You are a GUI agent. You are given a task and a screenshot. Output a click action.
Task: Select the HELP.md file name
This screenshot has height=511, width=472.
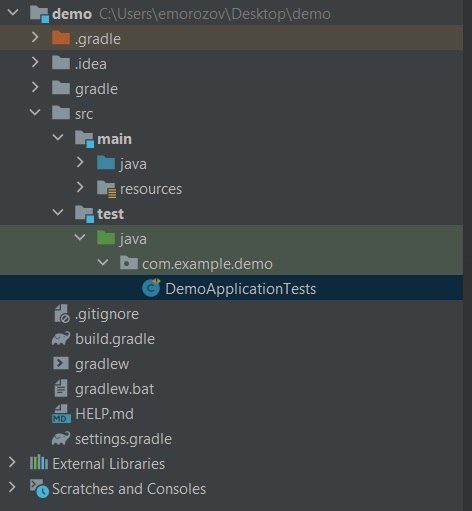pyautogui.click(x=104, y=414)
